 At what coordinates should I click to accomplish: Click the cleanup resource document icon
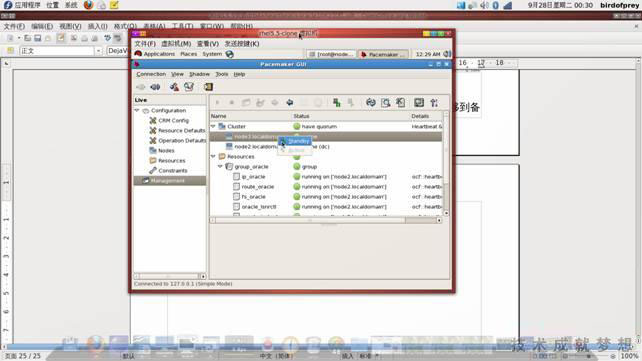click(400, 102)
